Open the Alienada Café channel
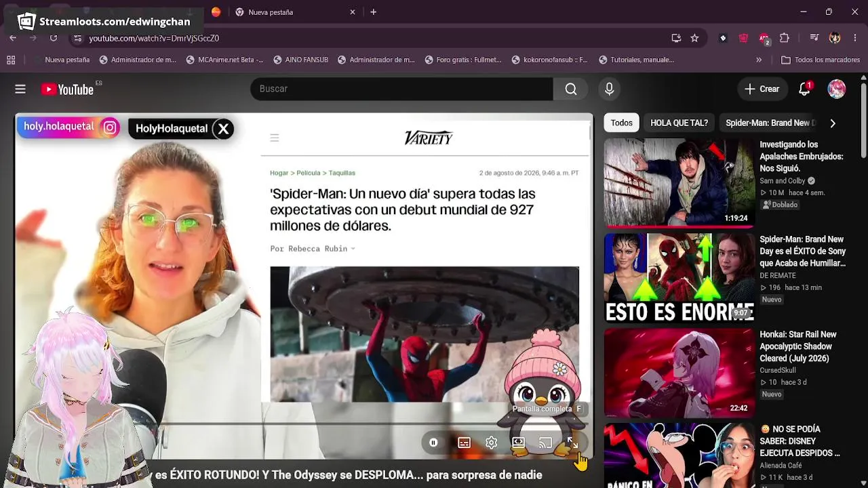Screen dimensions: 868x488 pos(781,466)
